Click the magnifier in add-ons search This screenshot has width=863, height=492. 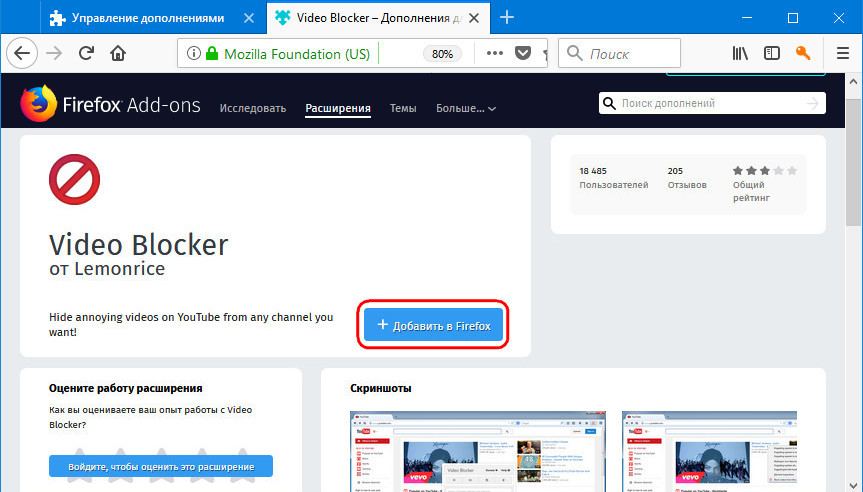click(x=609, y=103)
